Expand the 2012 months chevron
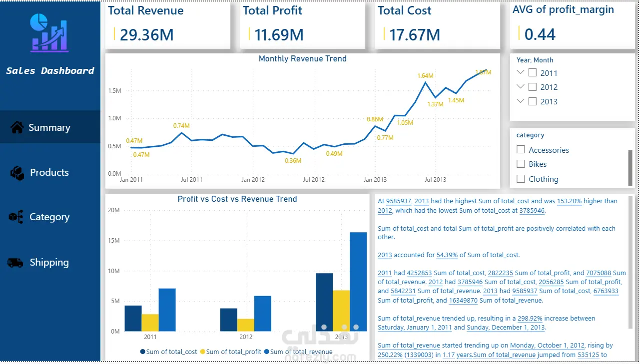This screenshot has width=640, height=364. coord(520,86)
